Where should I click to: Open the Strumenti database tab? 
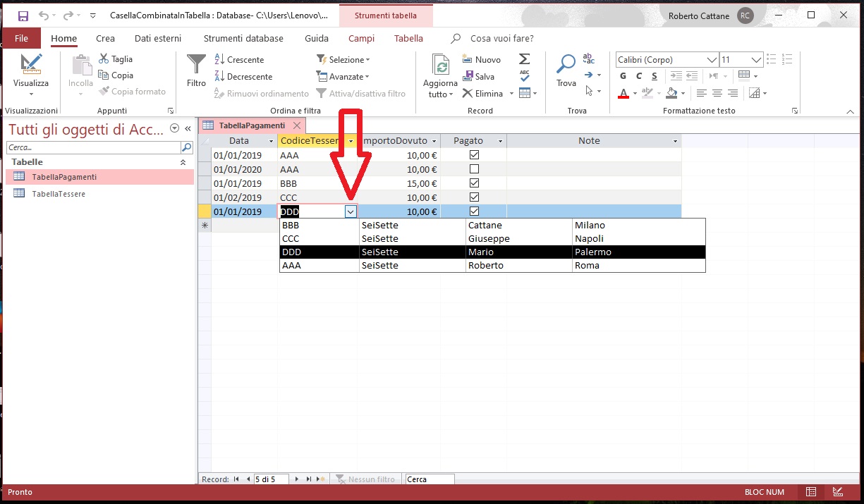coord(243,39)
